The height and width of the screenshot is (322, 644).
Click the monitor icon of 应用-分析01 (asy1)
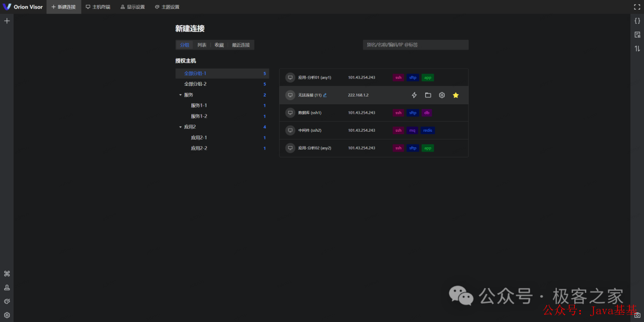290,77
